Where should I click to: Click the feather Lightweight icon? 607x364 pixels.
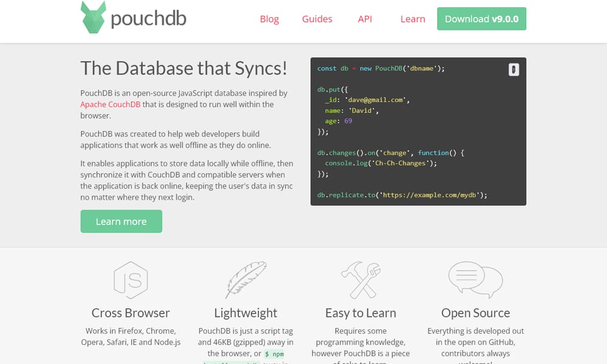click(x=246, y=280)
